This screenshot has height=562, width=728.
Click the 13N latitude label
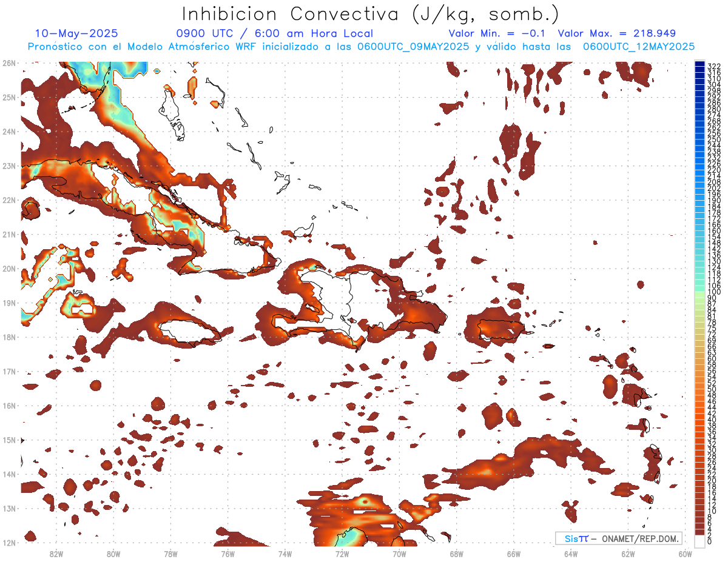coord(9,508)
